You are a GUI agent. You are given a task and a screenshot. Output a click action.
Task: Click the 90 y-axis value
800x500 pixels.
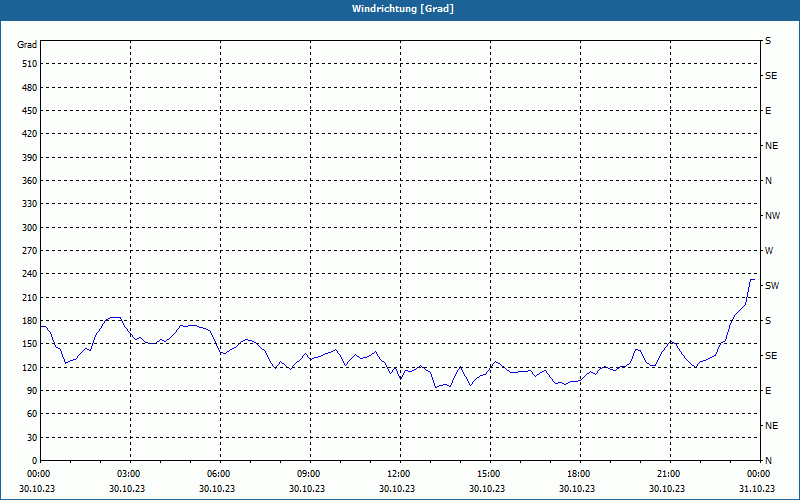click(32, 391)
